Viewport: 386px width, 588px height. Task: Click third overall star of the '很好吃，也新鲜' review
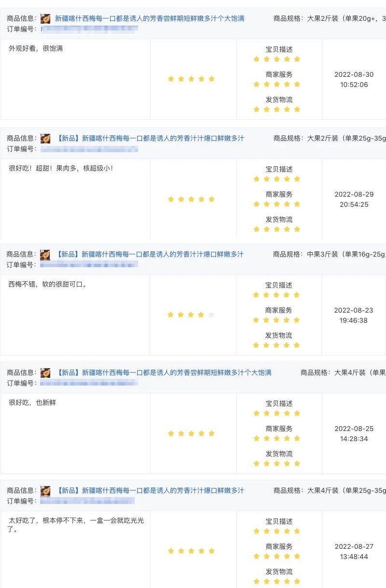191,433
